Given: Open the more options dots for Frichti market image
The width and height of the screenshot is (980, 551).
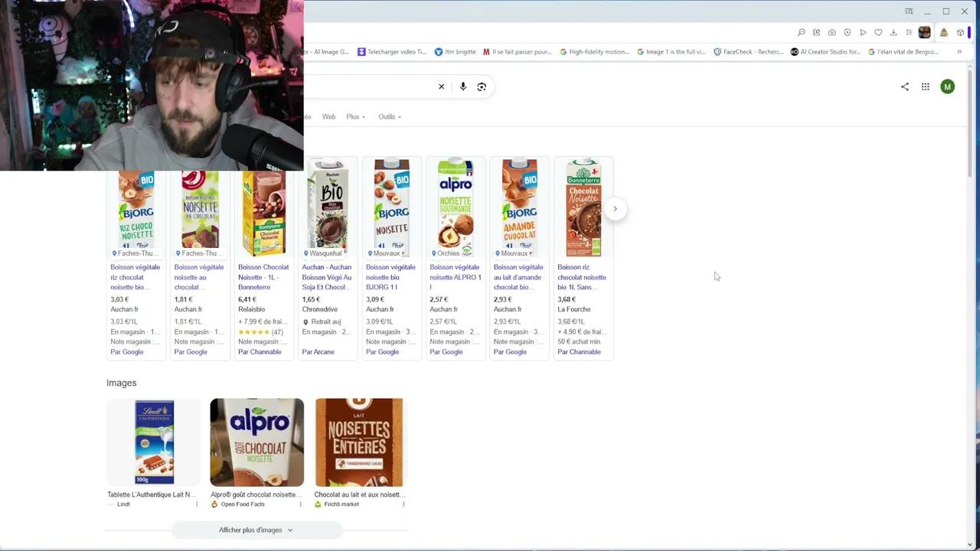Looking at the screenshot, I should pos(403,504).
